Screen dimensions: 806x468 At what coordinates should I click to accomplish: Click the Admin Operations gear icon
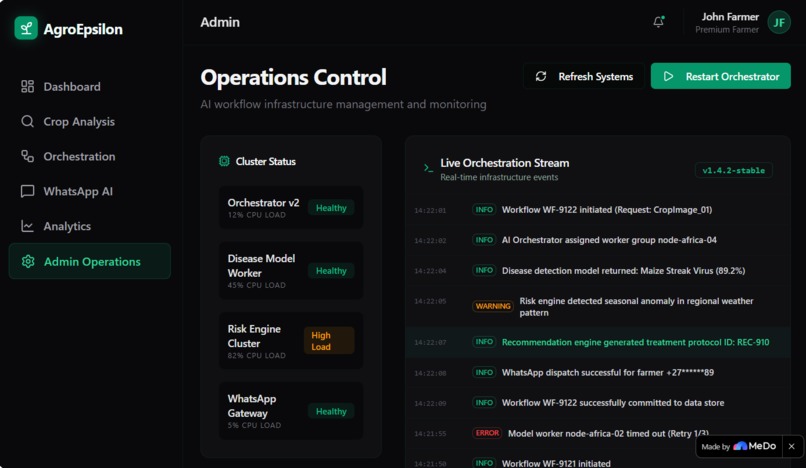(28, 261)
